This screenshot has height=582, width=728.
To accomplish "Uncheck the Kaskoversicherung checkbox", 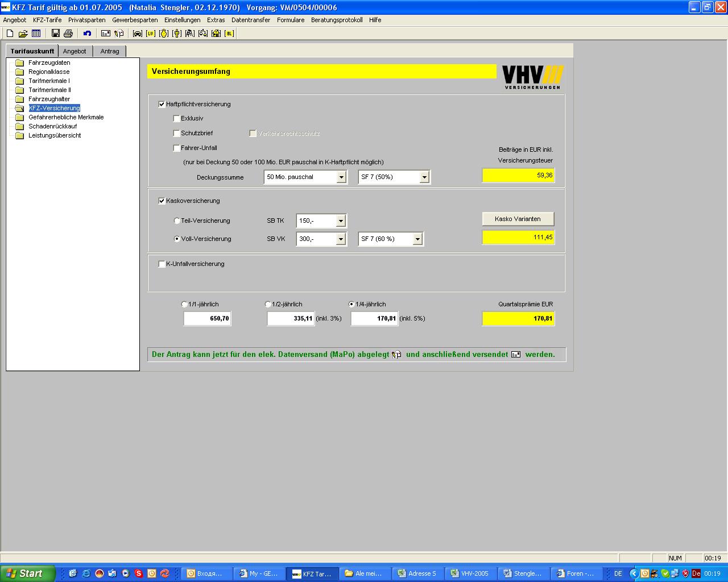I will coord(162,201).
